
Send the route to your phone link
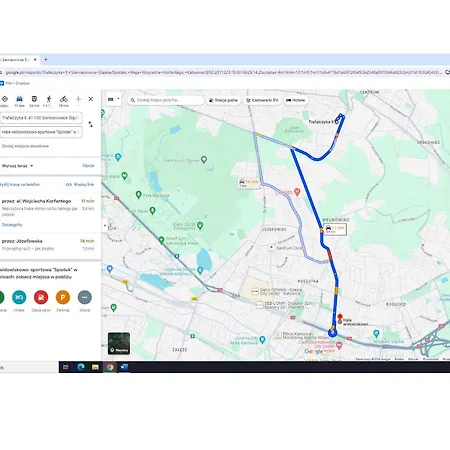pos(20,184)
